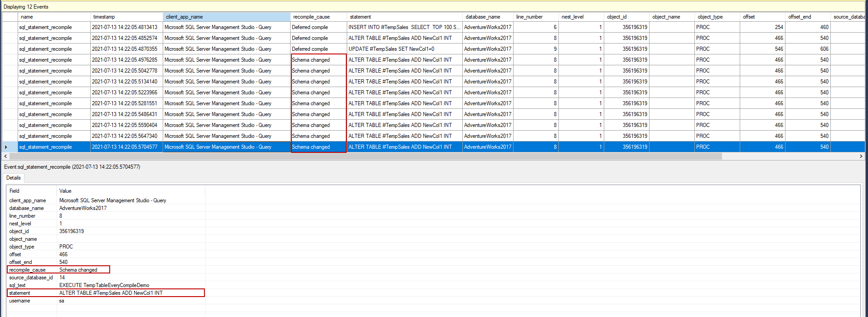Click the offset column header
The width and height of the screenshot is (868, 317).
762,17
